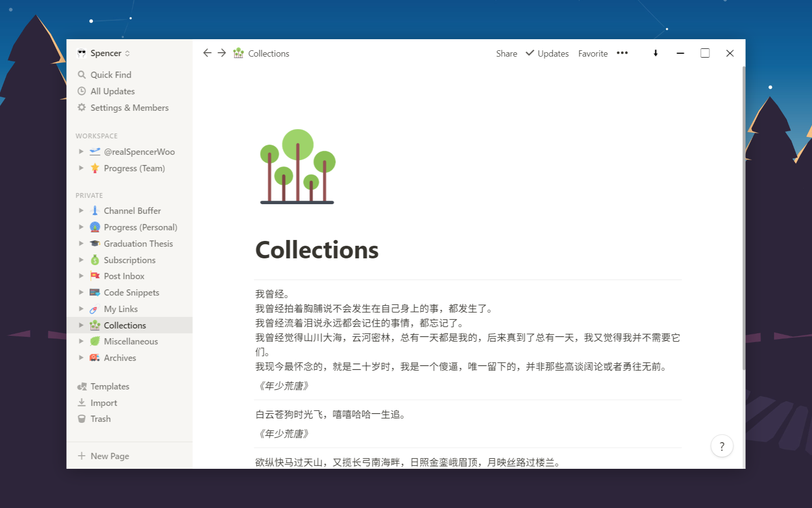812x508 pixels.
Task: Open the Trash icon
Action: 82,419
